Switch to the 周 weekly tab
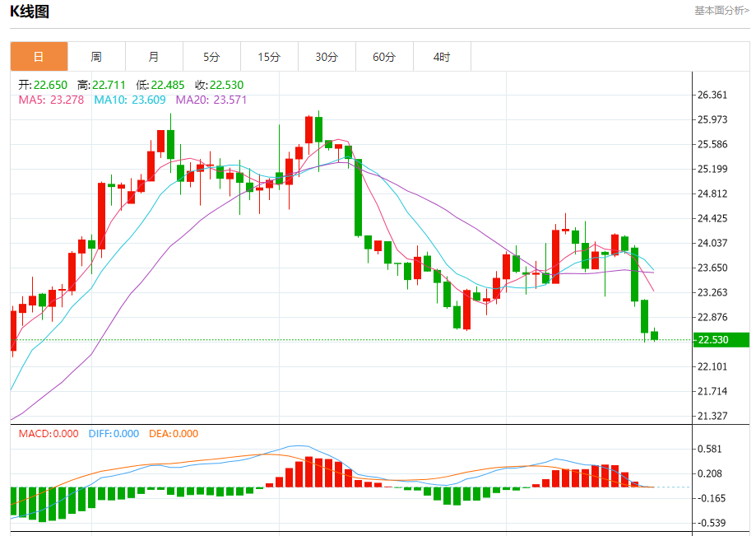 (96, 57)
